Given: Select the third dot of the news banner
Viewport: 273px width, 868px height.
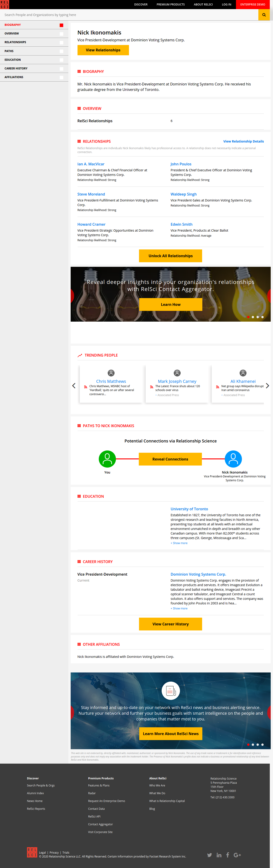Looking at the screenshot, I should [x=258, y=745].
